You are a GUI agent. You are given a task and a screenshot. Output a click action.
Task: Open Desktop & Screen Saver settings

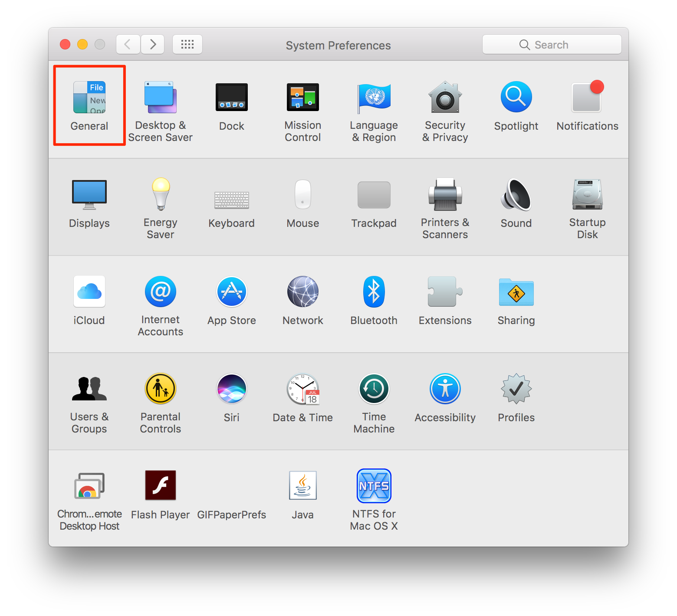161,111
